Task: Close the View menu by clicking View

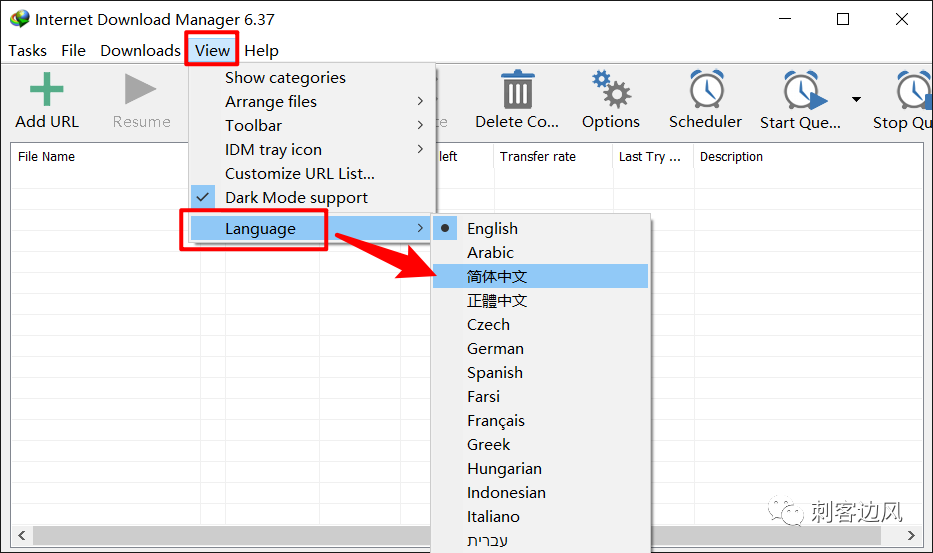Action: (x=212, y=51)
